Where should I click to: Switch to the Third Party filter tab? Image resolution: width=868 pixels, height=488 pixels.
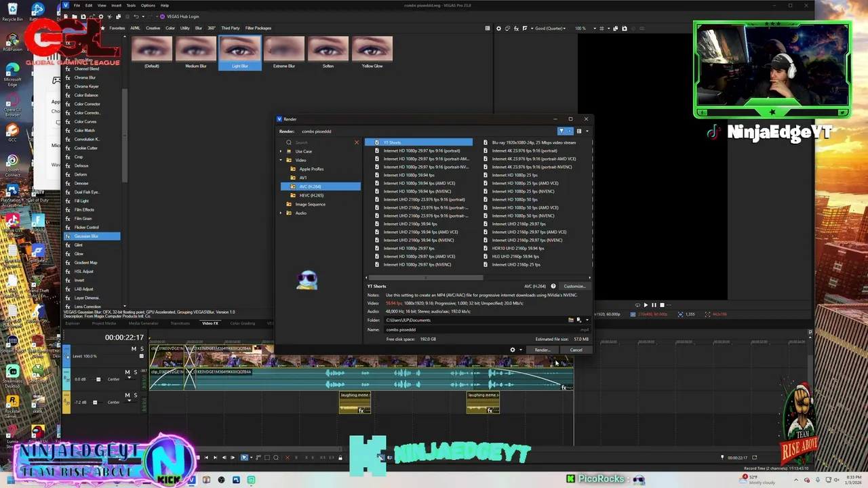(230, 28)
